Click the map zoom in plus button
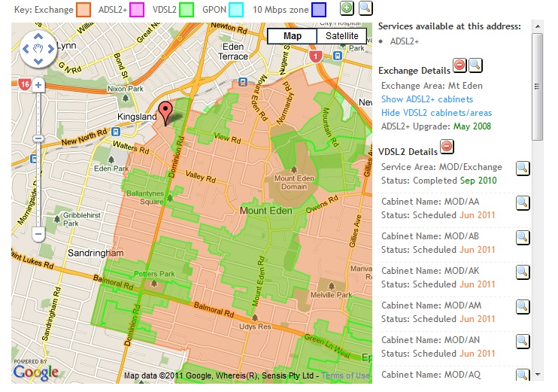 (x=38, y=86)
